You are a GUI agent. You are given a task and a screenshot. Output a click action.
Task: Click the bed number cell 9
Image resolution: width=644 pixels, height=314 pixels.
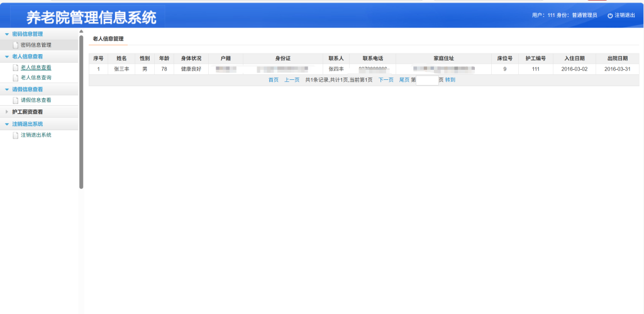pos(505,69)
